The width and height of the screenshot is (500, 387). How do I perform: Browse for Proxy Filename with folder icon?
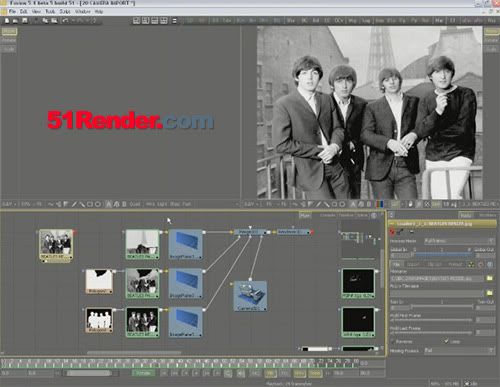tap(489, 293)
